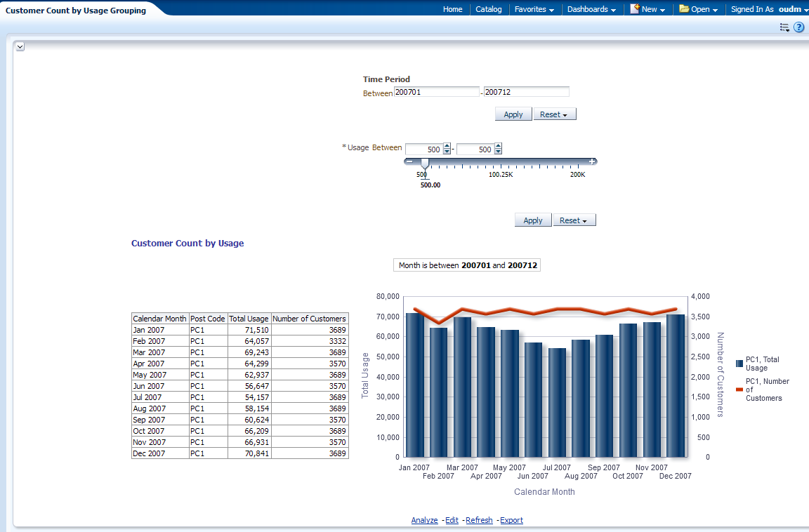Click the lower Usage value field

424,149
